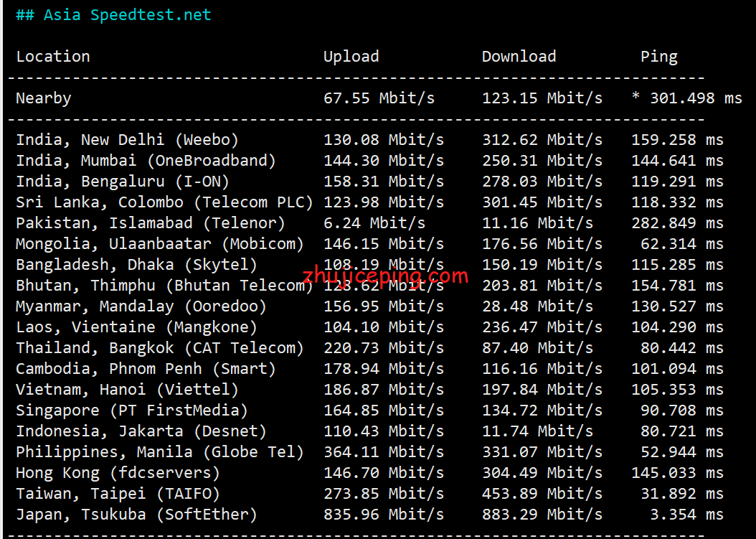The width and height of the screenshot is (756, 539).
Task: Click 'Sri Lanka, Colombo (Telecom PLC)' location
Action: coord(164,202)
